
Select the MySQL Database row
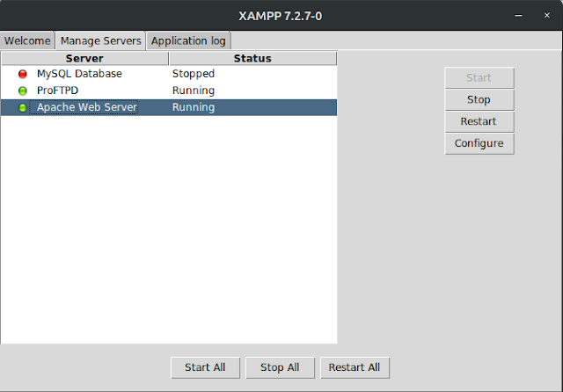pyautogui.click(x=79, y=74)
